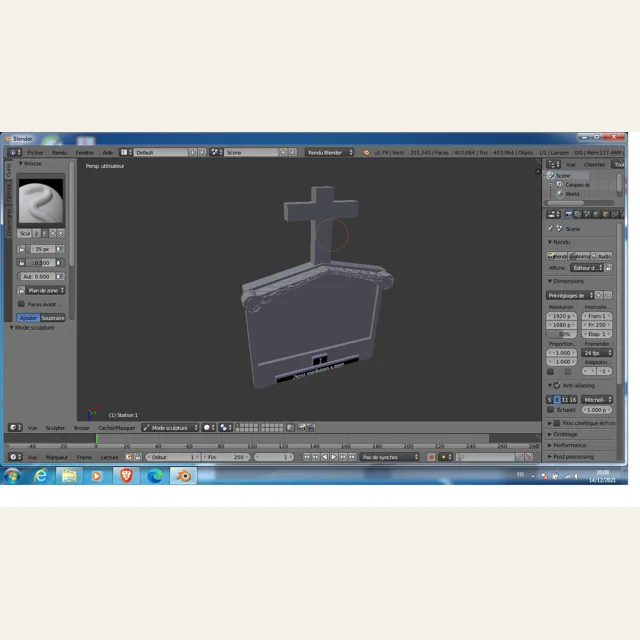Image resolution: width=640 pixels, height=640 pixels.
Task: Open the Rendu menu in top bar
Action: pyautogui.click(x=60, y=152)
